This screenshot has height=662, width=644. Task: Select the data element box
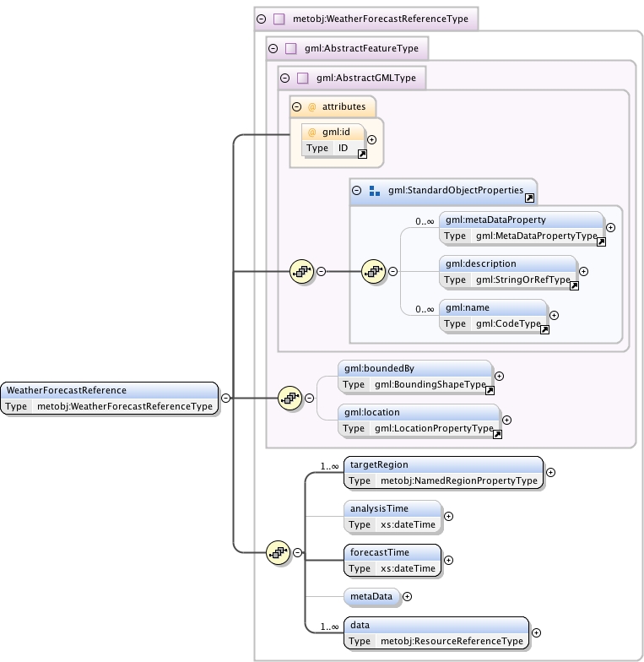click(436, 633)
